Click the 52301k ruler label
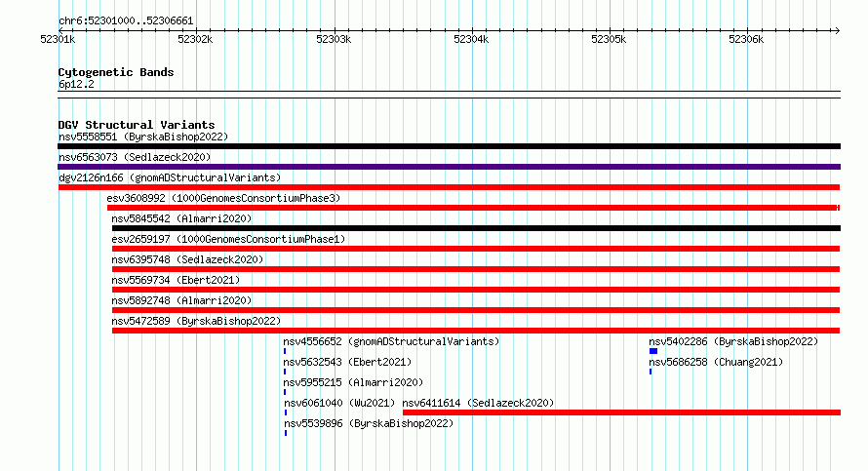Image resolution: width=868 pixels, height=471 pixels. pyautogui.click(x=58, y=39)
